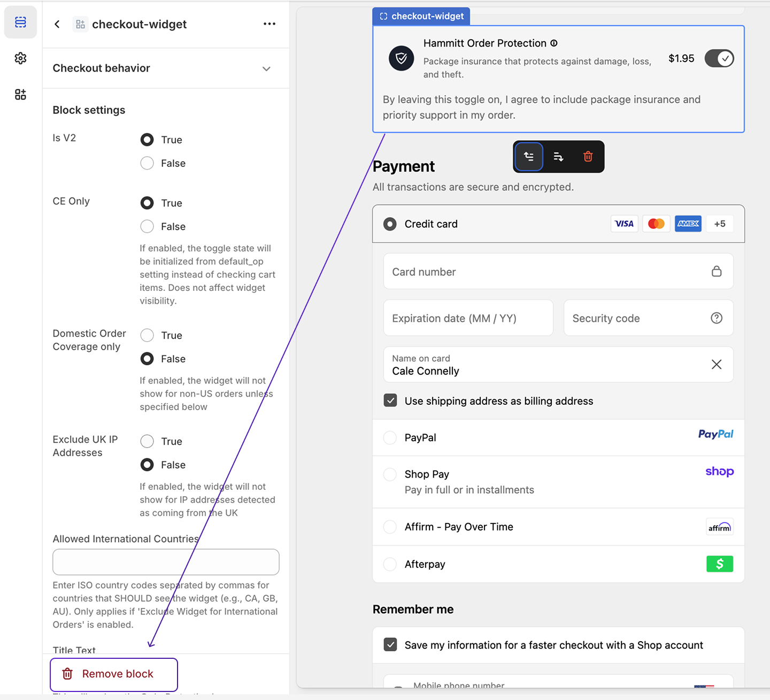Click the Expiration date field

[x=468, y=318]
